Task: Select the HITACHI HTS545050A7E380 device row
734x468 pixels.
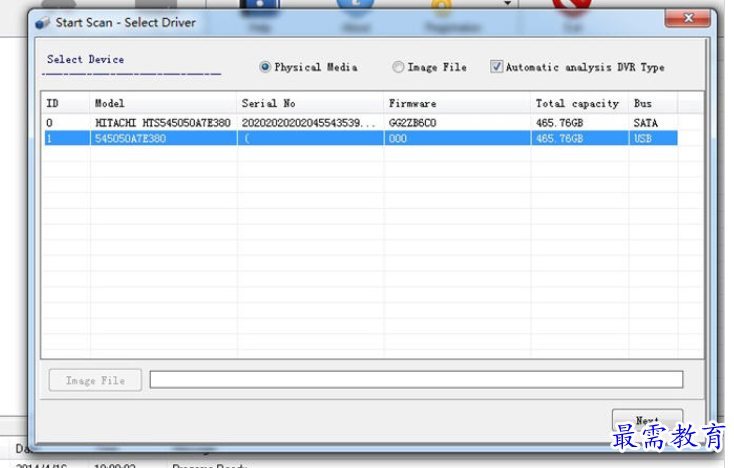Action: (x=360, y=123)
